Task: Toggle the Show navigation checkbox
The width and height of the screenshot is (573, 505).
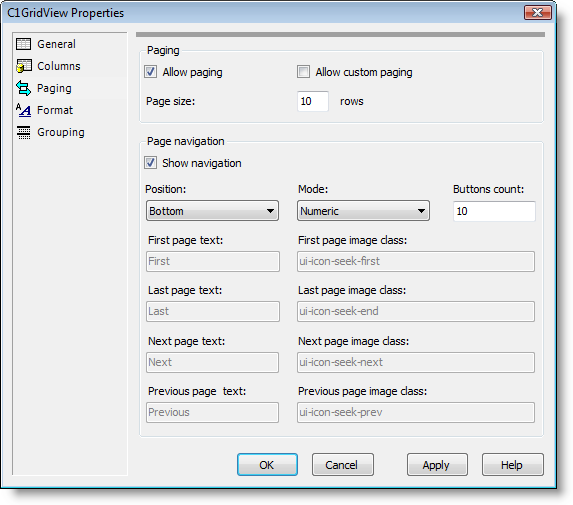Action: [x=151, y=163]
